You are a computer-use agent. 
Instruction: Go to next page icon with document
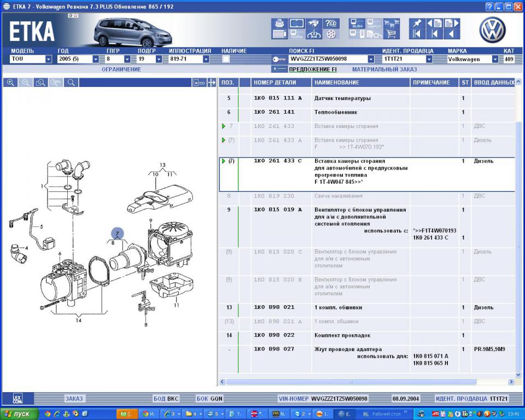tap(452, 23)
